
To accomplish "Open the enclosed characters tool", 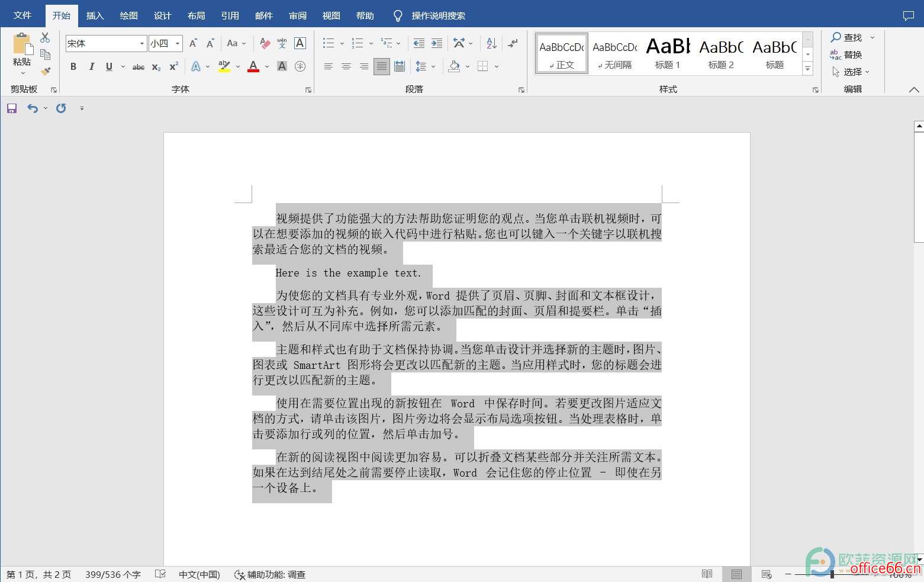I will (300, 66).
